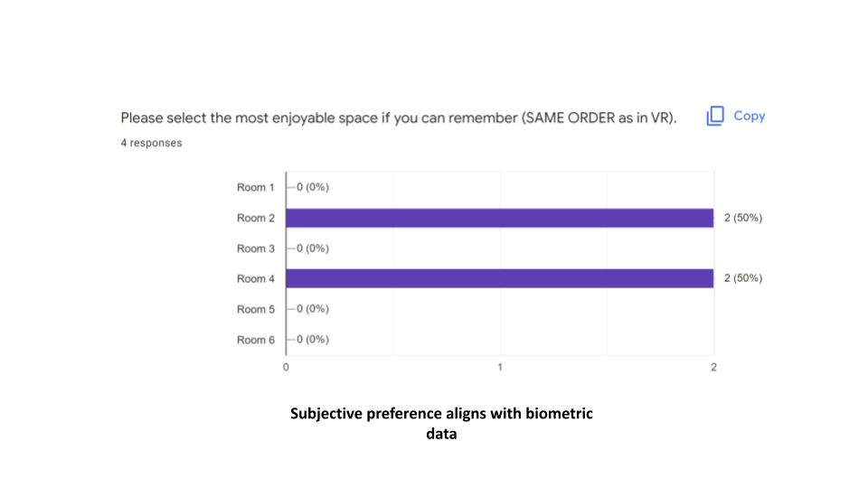
Task: Click the x-axis tick labeled 2
Action: coord(713,367)
